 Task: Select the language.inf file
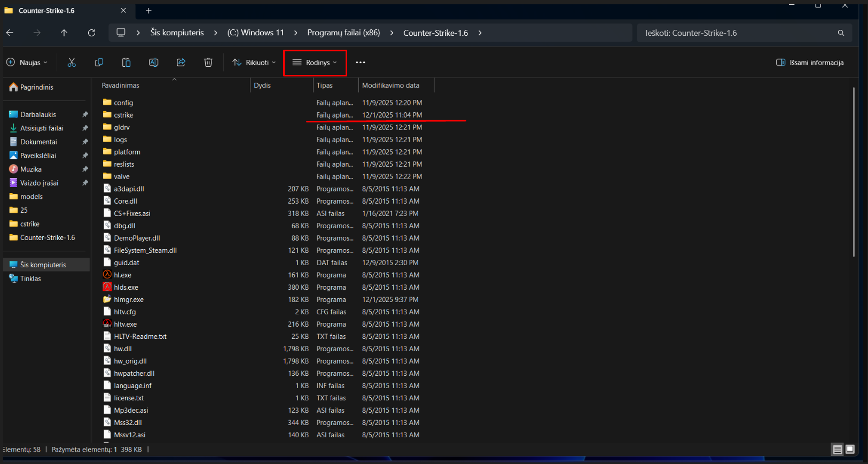click(x=132, y=385)
